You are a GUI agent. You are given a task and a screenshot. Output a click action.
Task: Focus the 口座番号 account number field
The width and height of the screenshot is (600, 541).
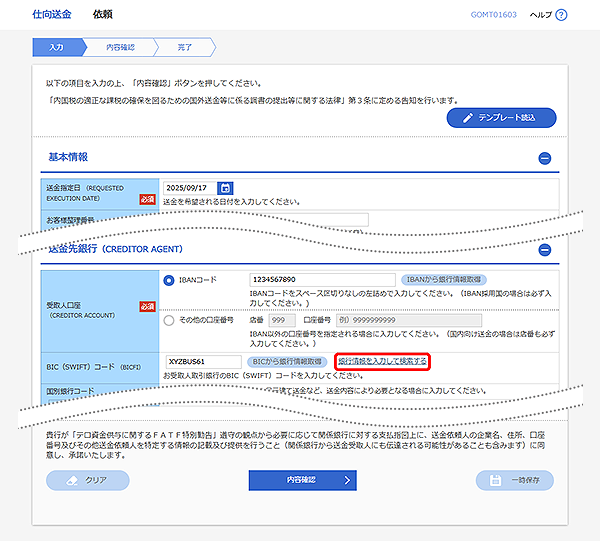click(x=409, y=320)
